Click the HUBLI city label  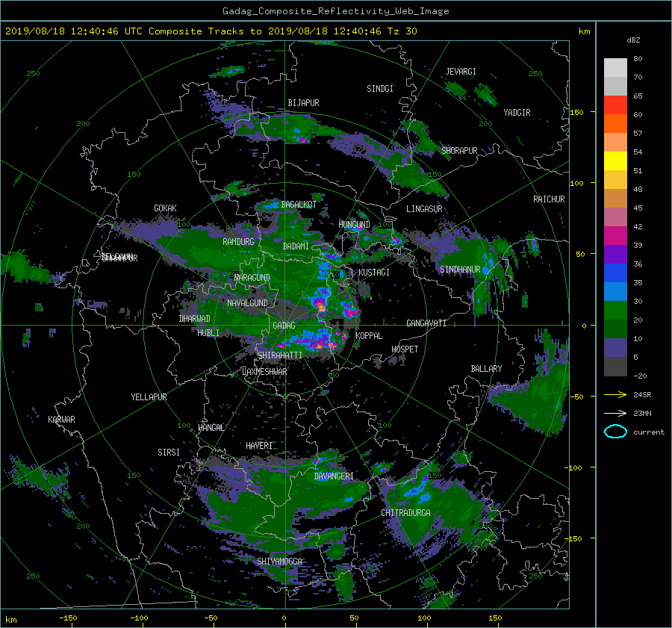(208, 333)
